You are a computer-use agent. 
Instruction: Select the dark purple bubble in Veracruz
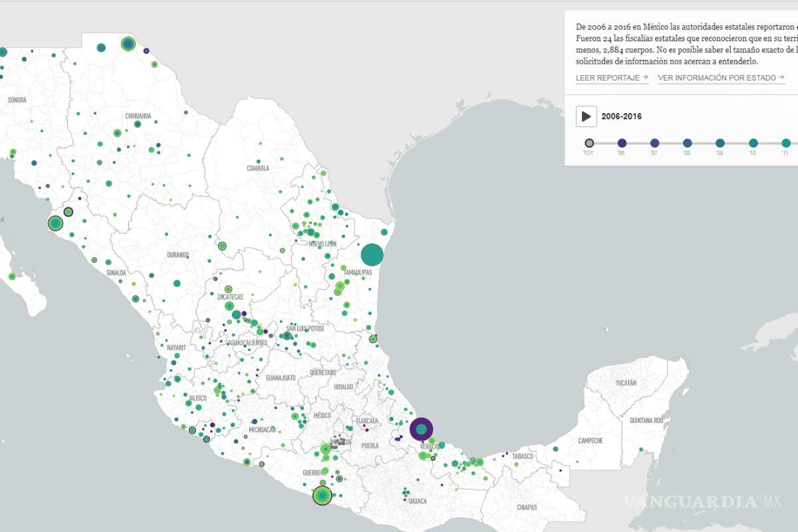pos(422,430)
